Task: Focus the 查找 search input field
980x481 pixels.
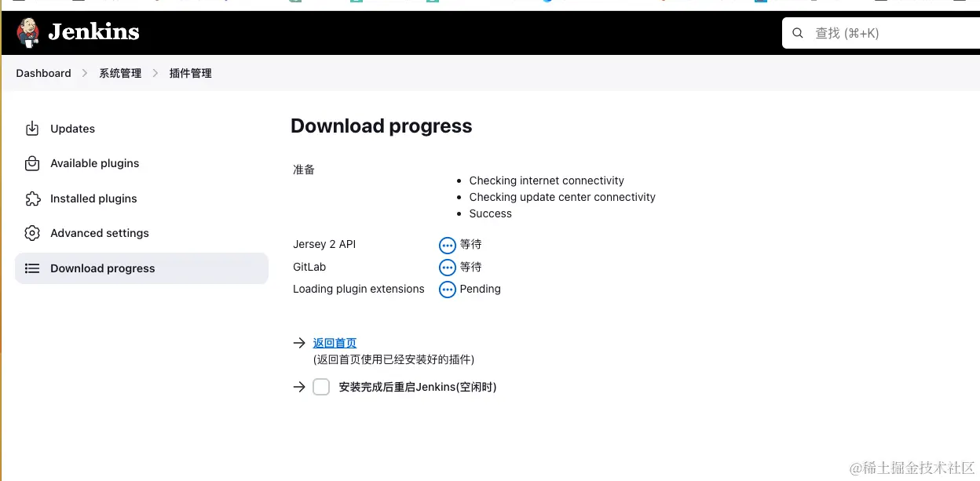Action: point(881,33)
